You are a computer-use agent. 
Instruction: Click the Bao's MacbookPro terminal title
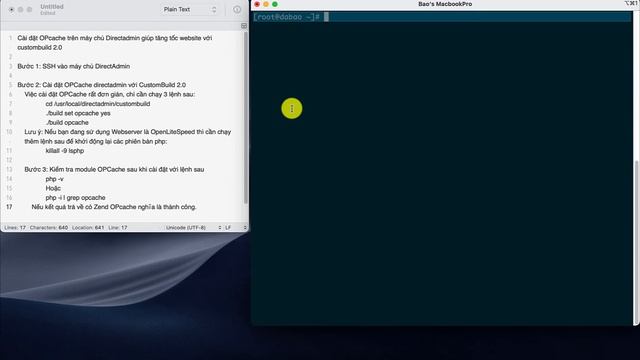pos(445,4)
